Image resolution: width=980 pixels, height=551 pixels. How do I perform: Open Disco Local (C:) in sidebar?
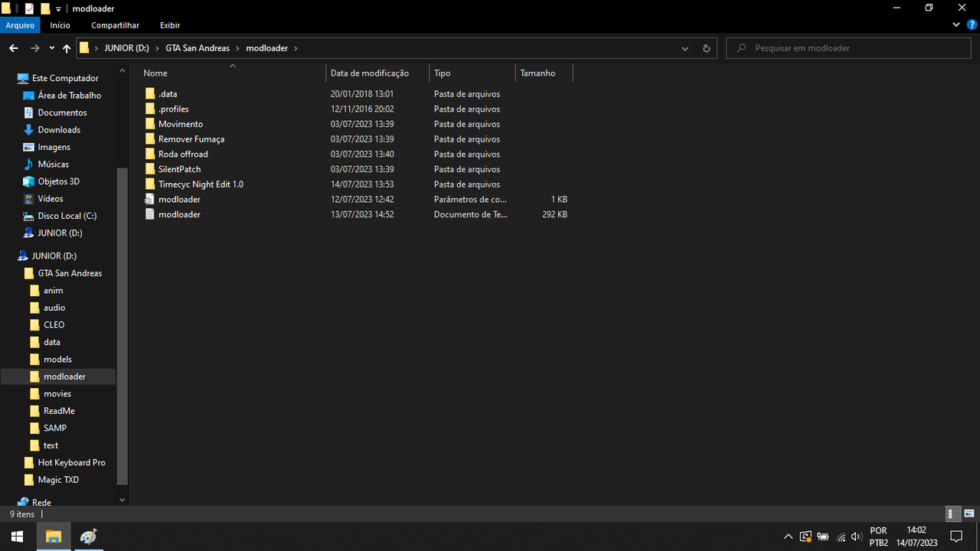(x=67, y=216)
